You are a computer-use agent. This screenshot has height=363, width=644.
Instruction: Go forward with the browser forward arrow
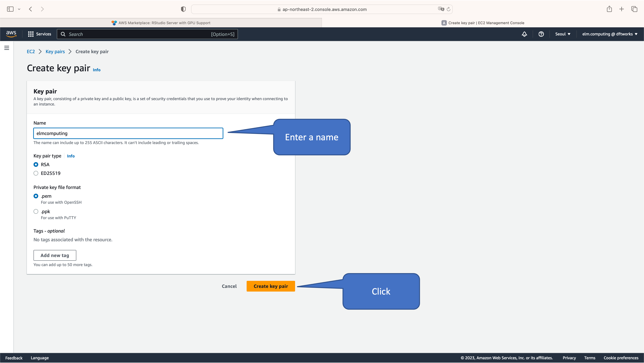pyautogui.click(x=42, y=9)
